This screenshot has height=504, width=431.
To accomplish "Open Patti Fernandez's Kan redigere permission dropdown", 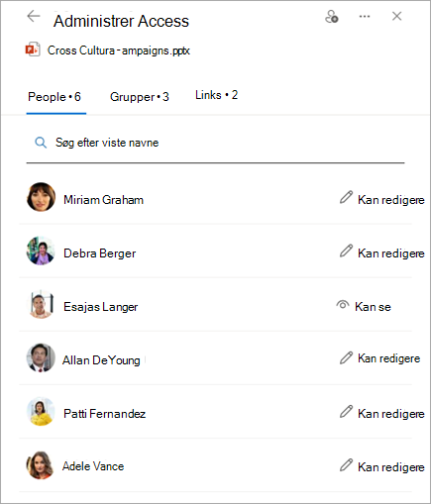I will point(381,413).
